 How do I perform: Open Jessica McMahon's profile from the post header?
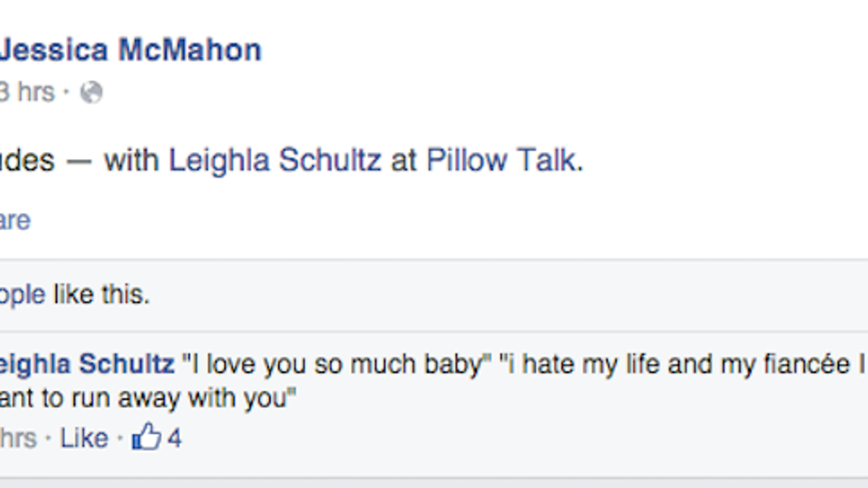click(130, 51)
